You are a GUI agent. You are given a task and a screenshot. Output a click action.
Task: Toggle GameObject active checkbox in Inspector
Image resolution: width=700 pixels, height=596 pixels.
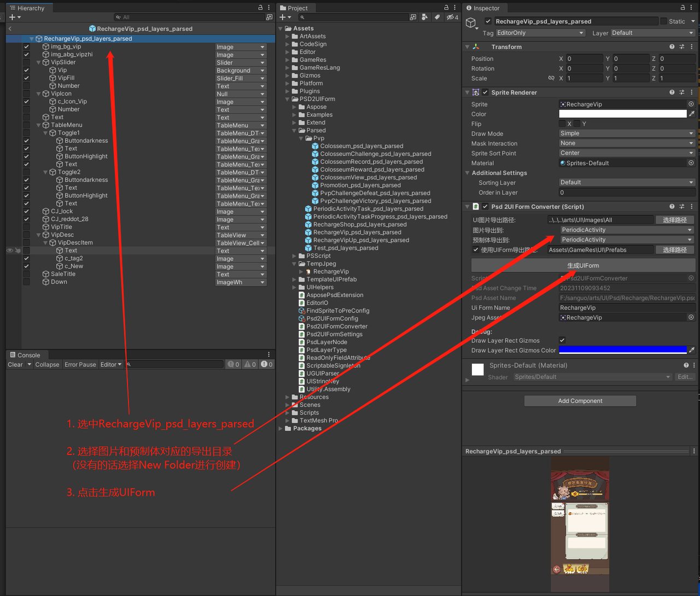pos(488,21)
